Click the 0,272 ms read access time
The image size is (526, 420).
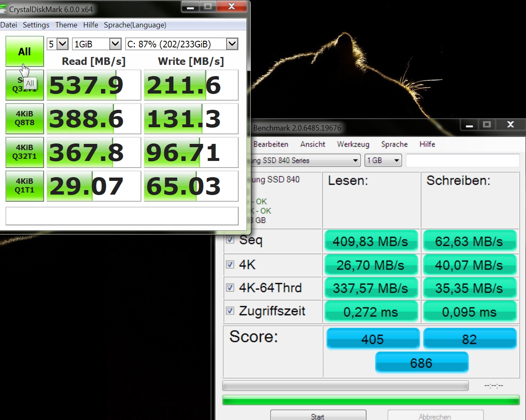click(371, 312)
